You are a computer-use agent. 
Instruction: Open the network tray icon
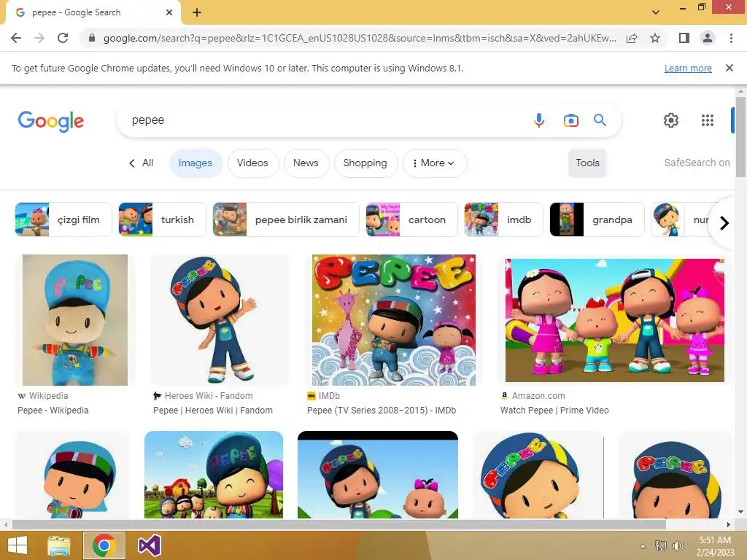pyautogui.click(x=660, y=545)
